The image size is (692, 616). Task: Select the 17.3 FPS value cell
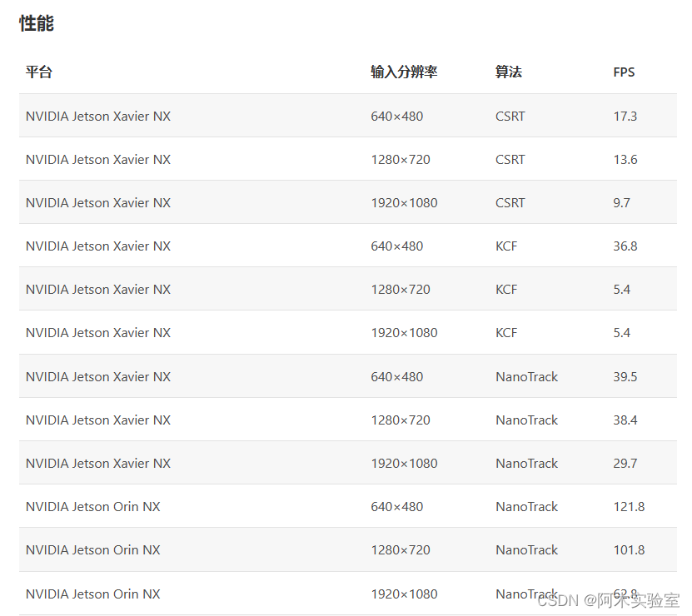point(625,117)
